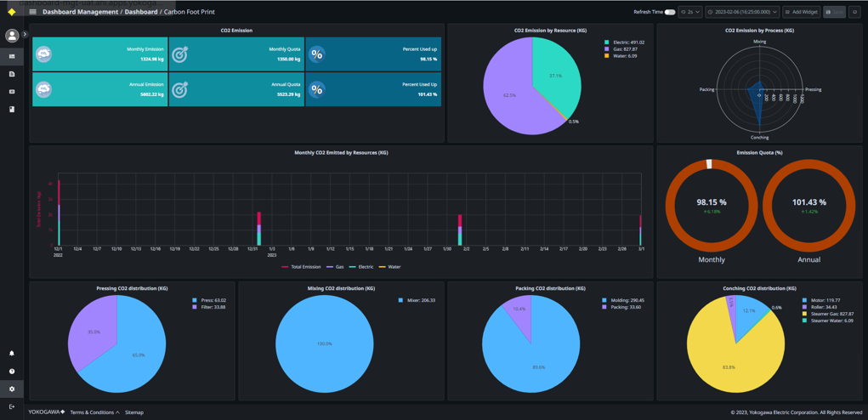Open the settings gear in sidebar
The image size is (868, 420).
click(x=12, y=389)
